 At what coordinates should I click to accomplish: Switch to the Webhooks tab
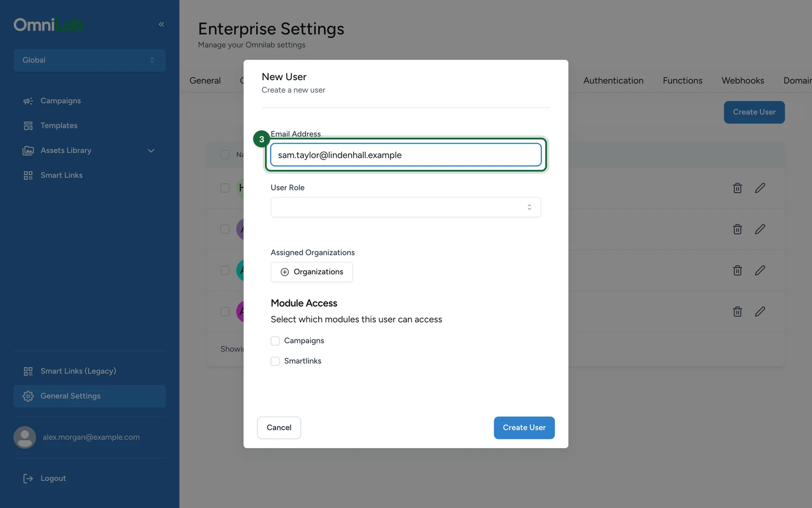pyautogui.click(x=742, y=80)
